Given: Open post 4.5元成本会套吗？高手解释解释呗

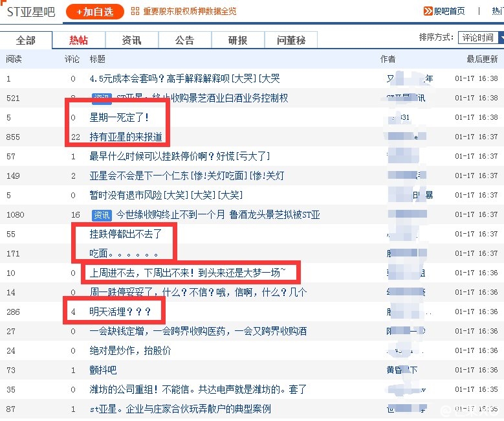Looking at the screenshot, I should pyautogui.click(x=184, y=78).
